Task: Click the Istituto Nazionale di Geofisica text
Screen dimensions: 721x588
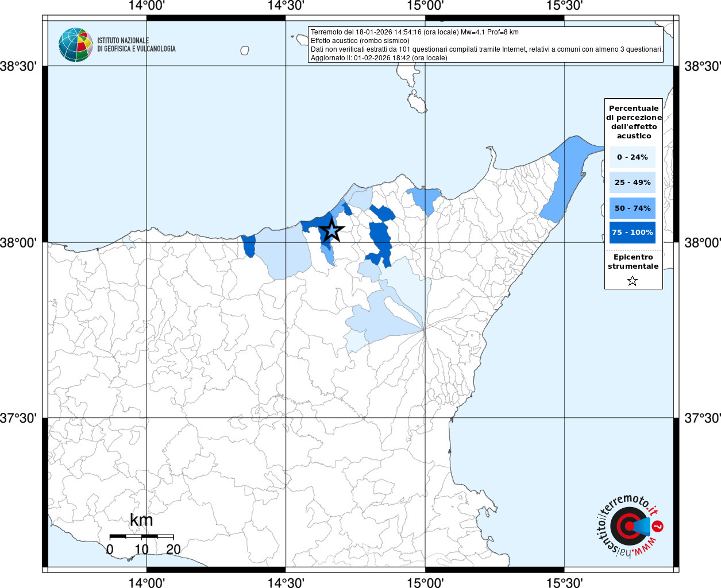Action: click(136, 45)
